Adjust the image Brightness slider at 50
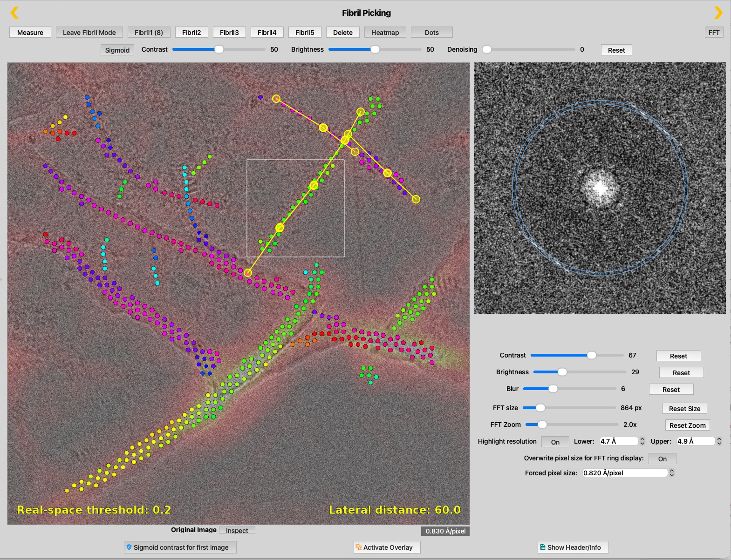731x560 pixels. tap(375, 49)
